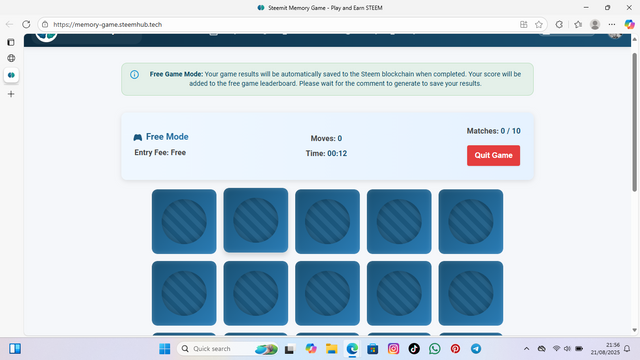Click the info icon in Free Game Mode banner
The width and height of the screenshot is (640, 360).
[x=134, y=74]
